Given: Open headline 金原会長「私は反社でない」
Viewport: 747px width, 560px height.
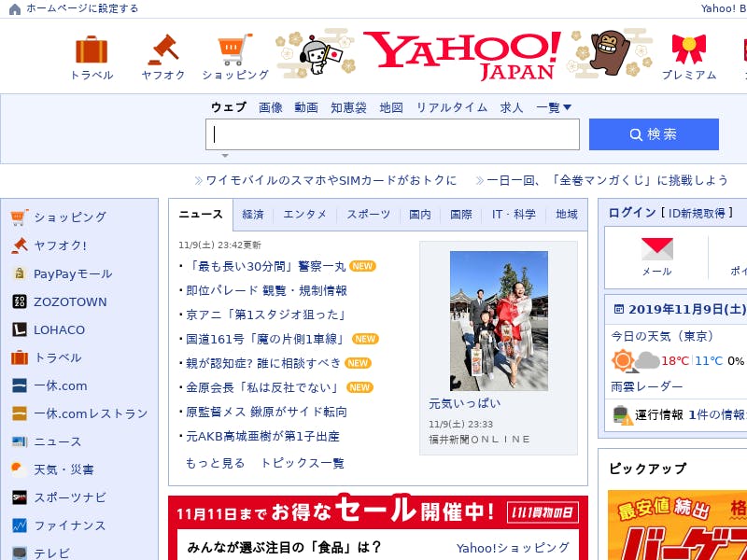Looking at the screenshot, I should 264,387.
